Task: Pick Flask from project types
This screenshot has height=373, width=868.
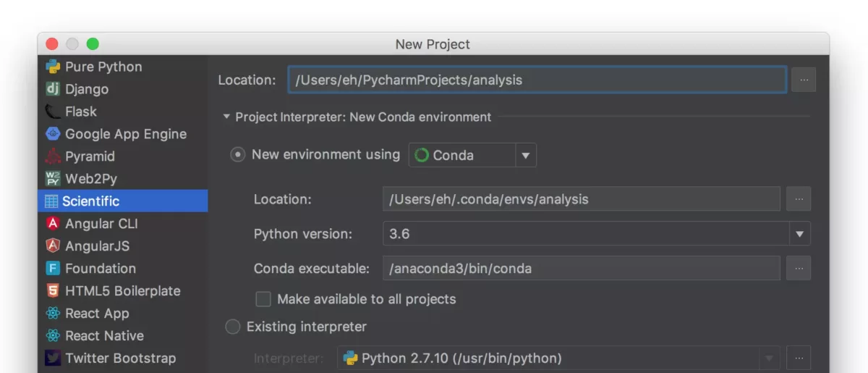Action: point(122,112)
